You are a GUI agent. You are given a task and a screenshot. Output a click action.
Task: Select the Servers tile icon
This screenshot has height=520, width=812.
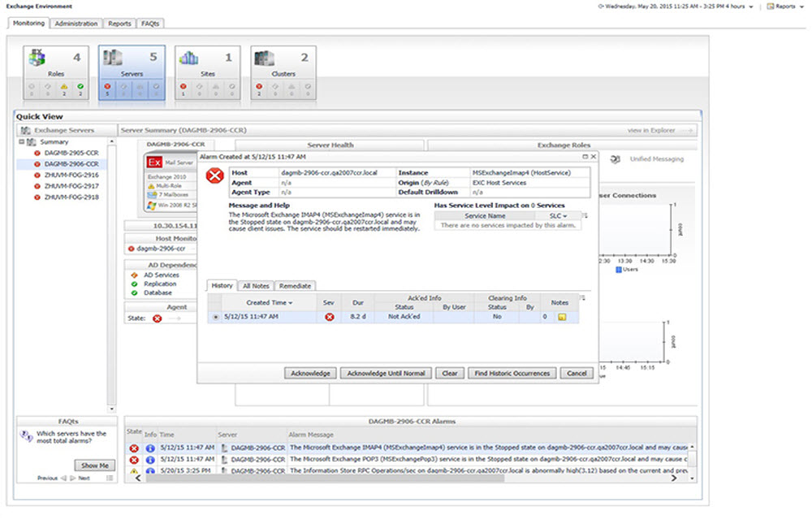(112, 57)
